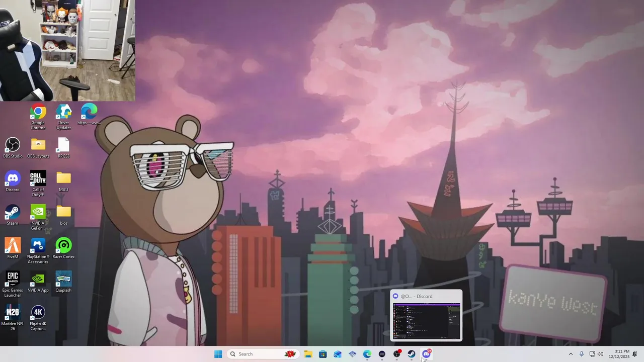644x362 pixels.
Task: Open Microsoft Edge from the taskbar
Action: 367,354
